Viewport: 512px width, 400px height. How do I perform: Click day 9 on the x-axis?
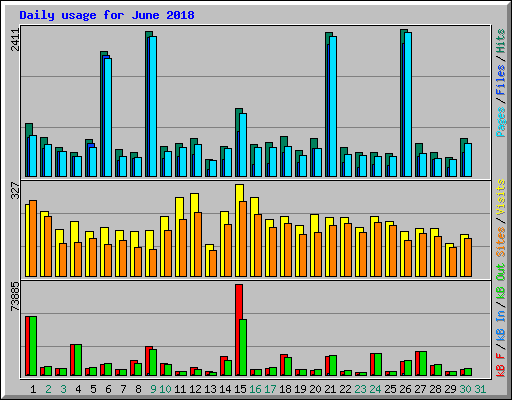tap(153, 389)
